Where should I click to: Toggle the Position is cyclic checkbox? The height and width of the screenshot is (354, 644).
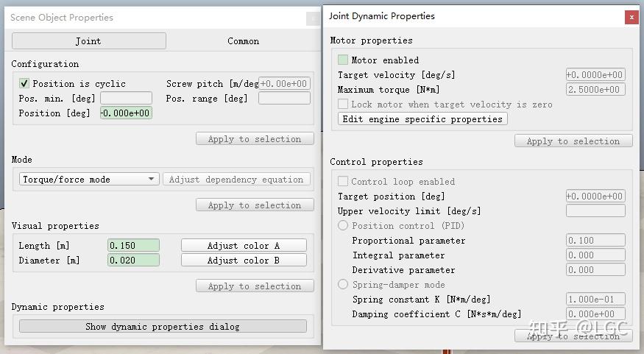24,84
